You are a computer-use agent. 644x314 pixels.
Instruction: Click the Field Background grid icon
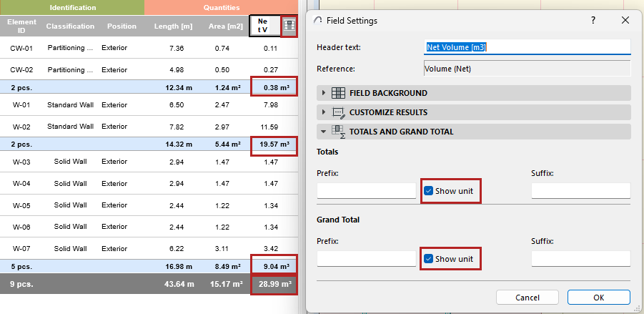[338, 93]
